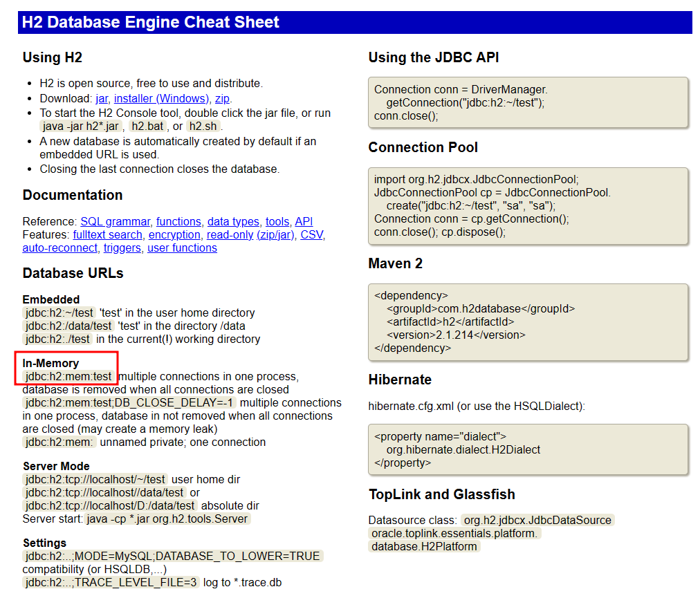Image resolution: width=700 pixels, height=607 pixels.
Task: Click the groupId com.h2database line
Action: 480,309
